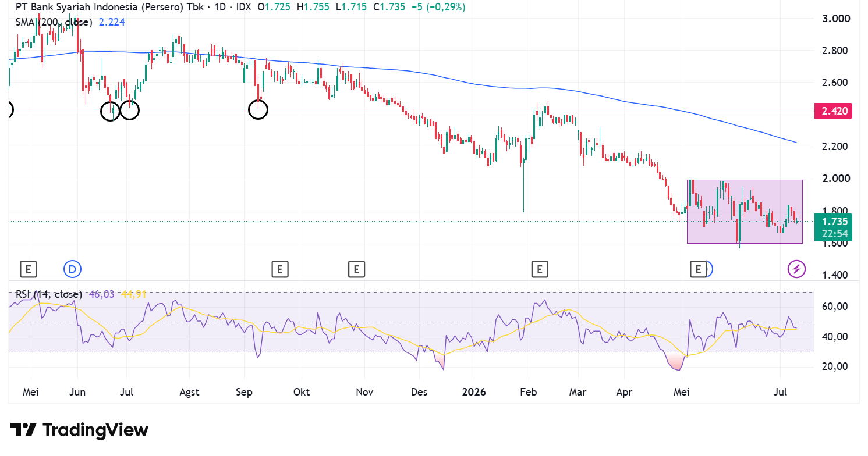The width and height of the screenshot is (868, 456).
Task: Select the RSI (14, close) indicator legend
Action: 49,294
